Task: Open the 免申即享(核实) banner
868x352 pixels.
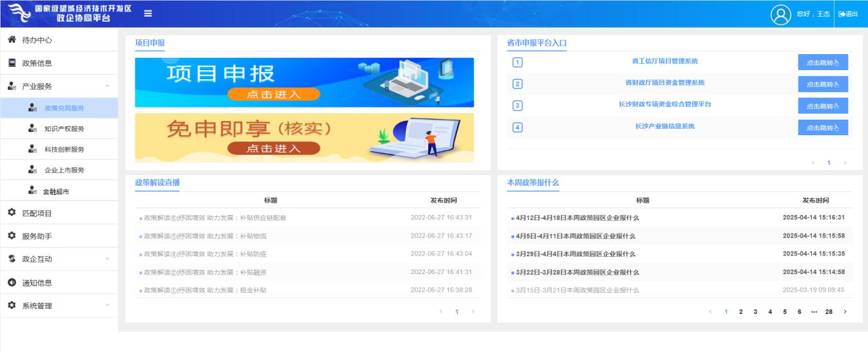Action: [304, 138]
